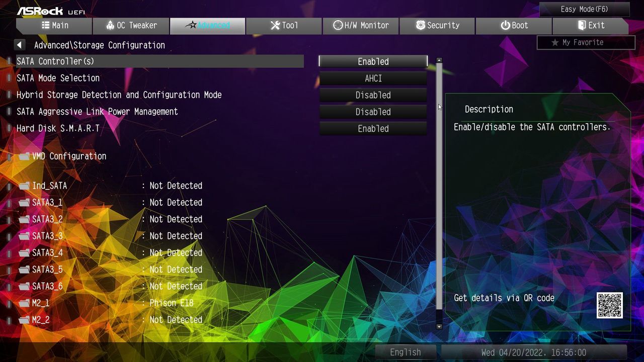Select the Hybrid Storage Detection and Configuration Mode label
Image resolution: width=644 pixels, height=362 pixels.
(x=119, y=95)
